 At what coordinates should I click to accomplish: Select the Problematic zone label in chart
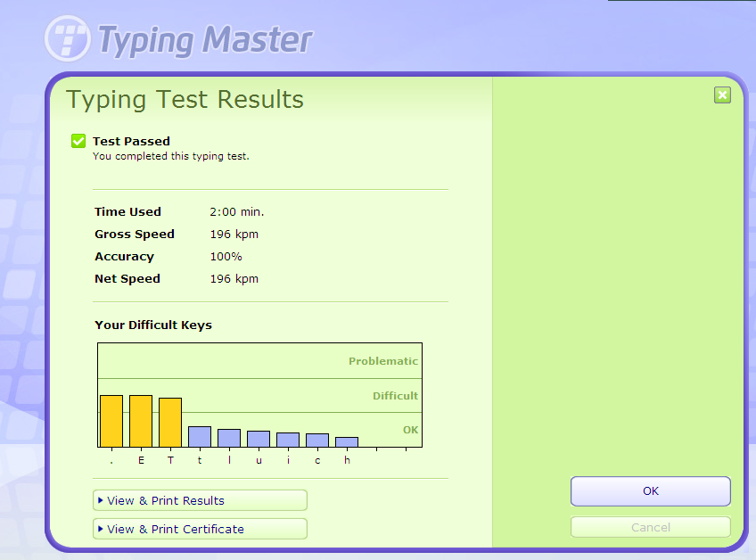pos(383,361)
